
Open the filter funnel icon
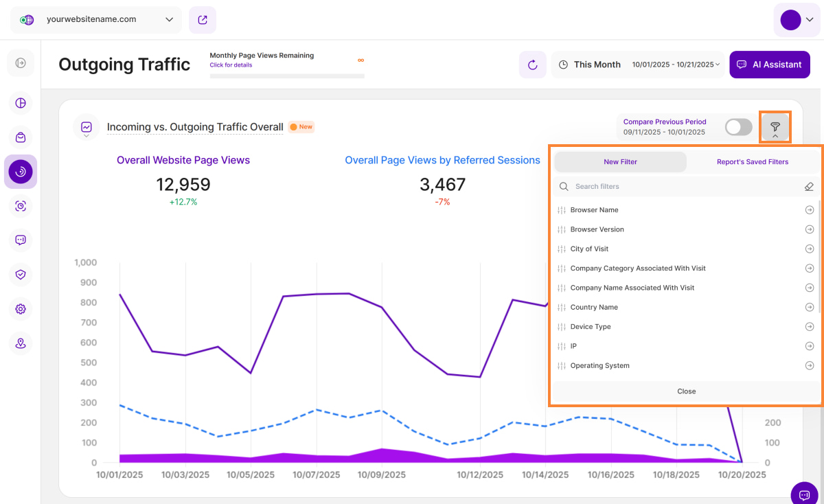click(x=775, y=127)
